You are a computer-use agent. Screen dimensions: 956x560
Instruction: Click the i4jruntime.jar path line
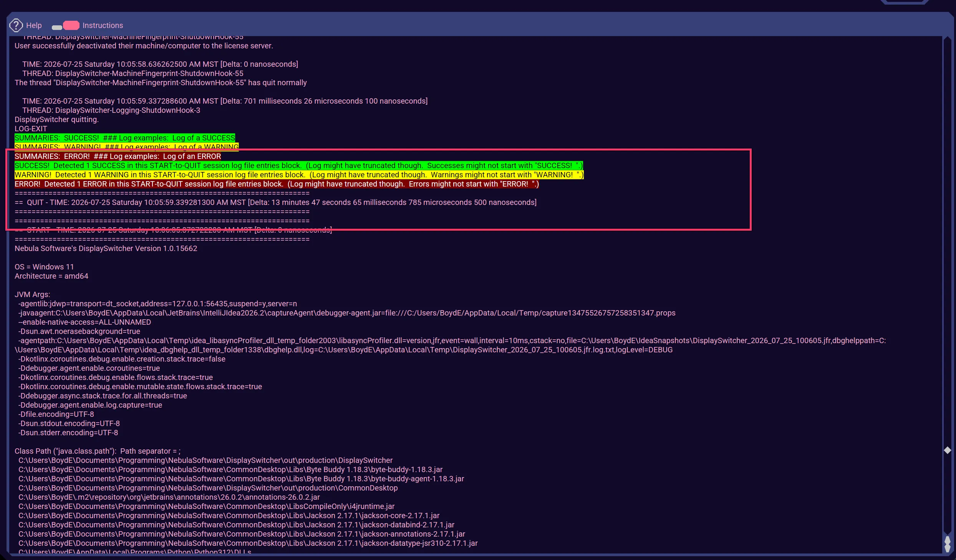click(207, 506)
